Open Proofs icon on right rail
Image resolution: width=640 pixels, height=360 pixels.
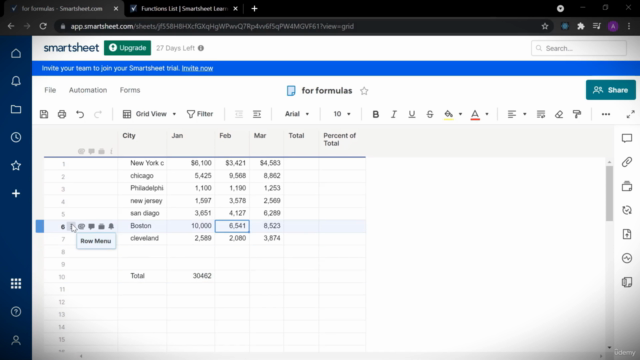coord(627,186)
